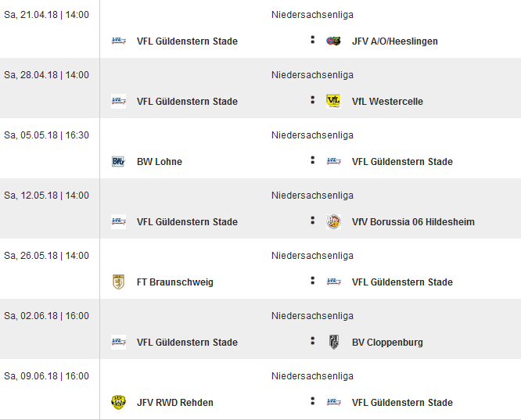The height and width of the screenshot is (420, 521).
Task: Click the VfV Borussia 06 Hildesheim logo
Action: click(333, 221)
